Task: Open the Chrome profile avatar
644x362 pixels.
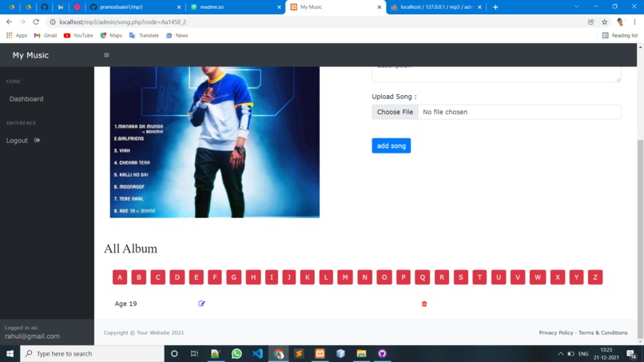Action: pos(620,22)
